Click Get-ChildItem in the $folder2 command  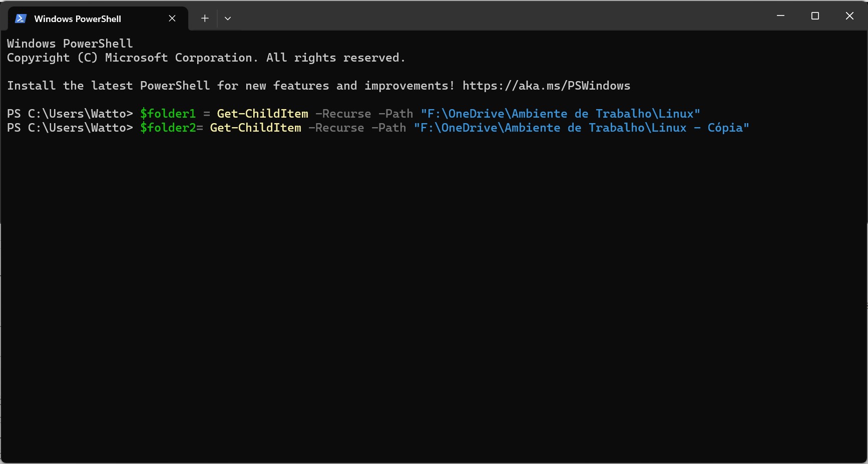[x=255, y=128]
